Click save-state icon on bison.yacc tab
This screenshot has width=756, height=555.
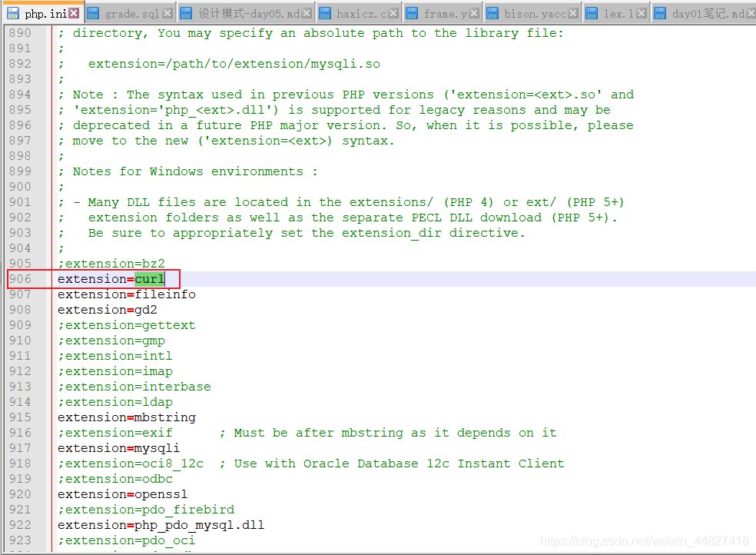(x=492, y=13)
